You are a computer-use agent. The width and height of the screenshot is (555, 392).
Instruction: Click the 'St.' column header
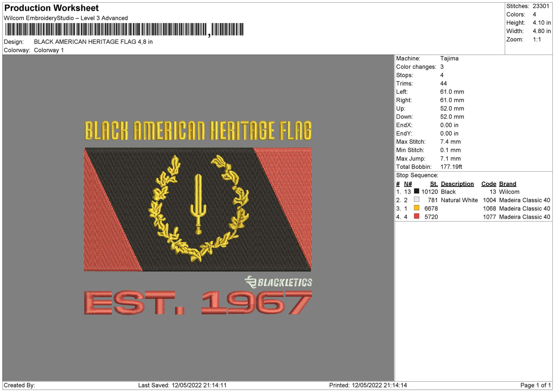[434, 184]
